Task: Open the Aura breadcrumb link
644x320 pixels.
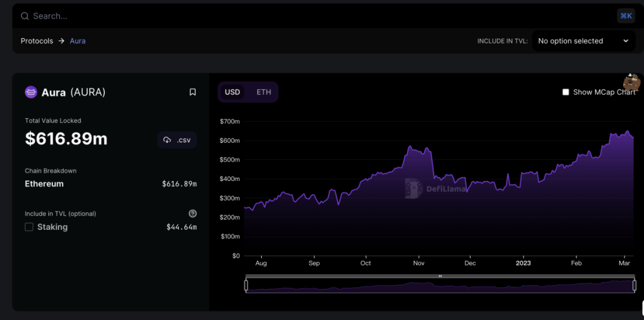Action: tap(78, 41)
